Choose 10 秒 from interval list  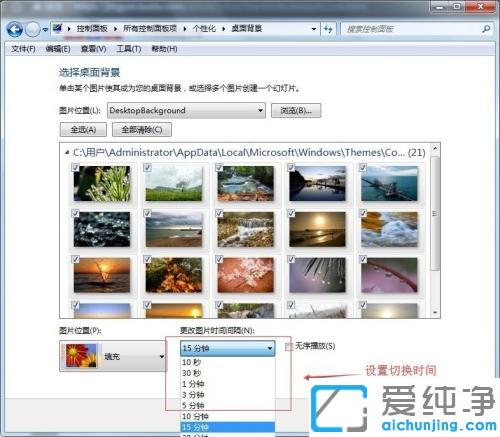(228, 362)
